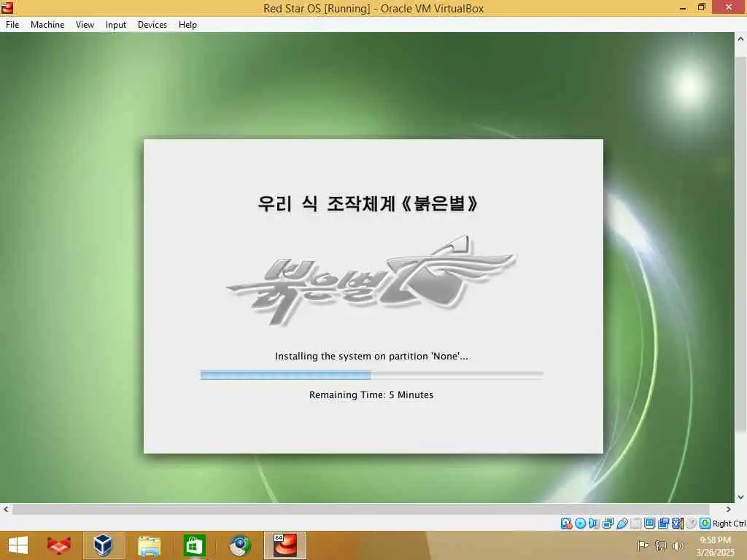Open the taskbar clock showing 9:58 PM
Screen dimensions: 747x560
click(715, 546)
